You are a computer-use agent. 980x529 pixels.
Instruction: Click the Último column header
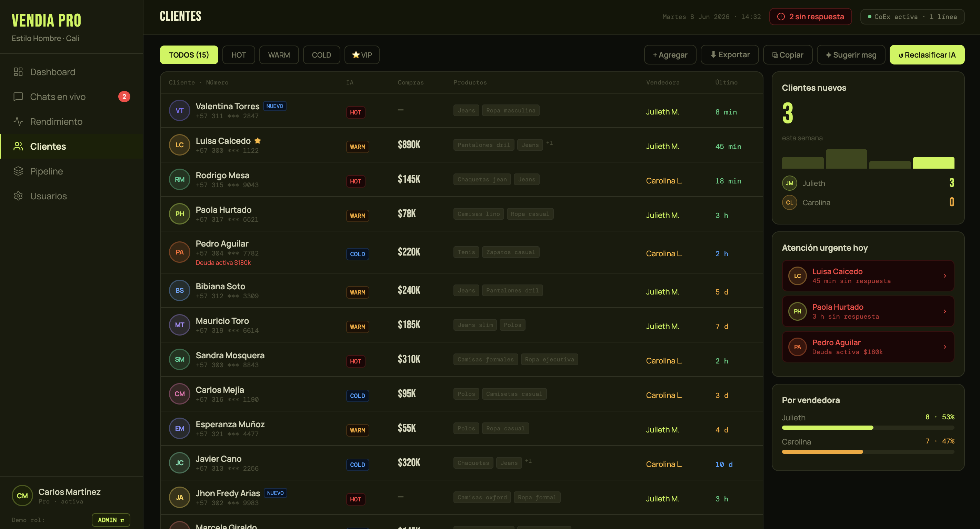726,82
